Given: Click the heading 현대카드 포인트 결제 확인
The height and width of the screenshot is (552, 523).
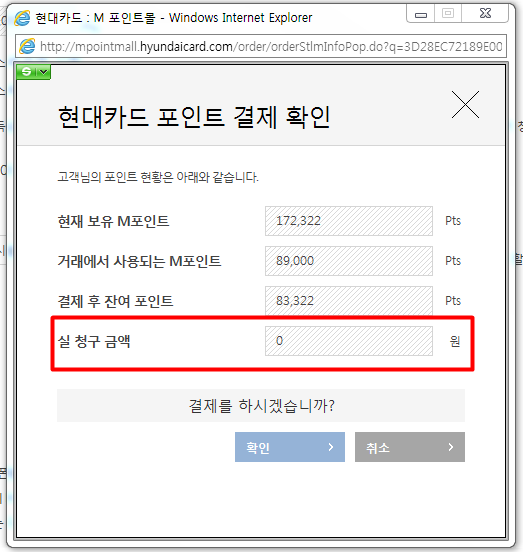Looking at the screenshot, I should coord(194,117).
